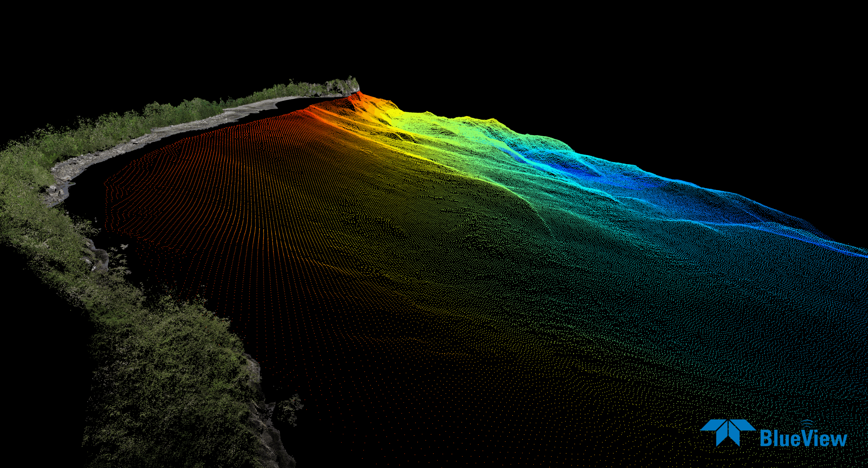Click the BlueView logo text
The height and width of the screenshot is (468, 868).
[803, 438]
